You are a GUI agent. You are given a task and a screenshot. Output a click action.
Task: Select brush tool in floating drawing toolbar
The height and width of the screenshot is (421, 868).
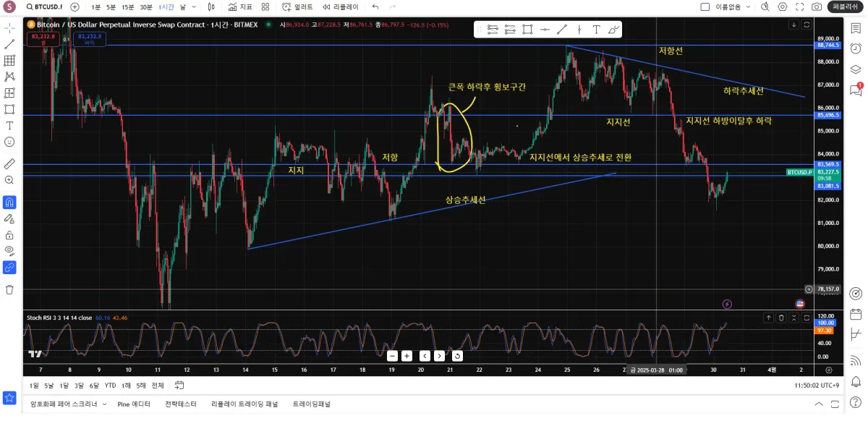point(614,30)
